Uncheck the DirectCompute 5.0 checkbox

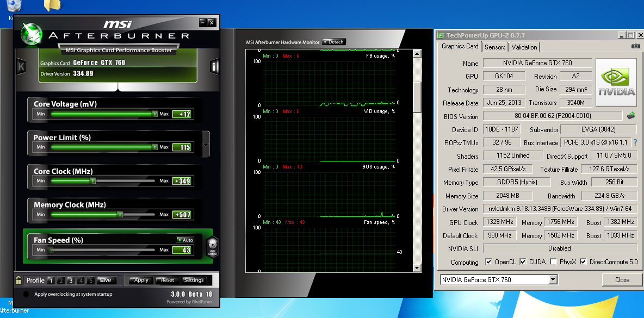click(583, 262)
